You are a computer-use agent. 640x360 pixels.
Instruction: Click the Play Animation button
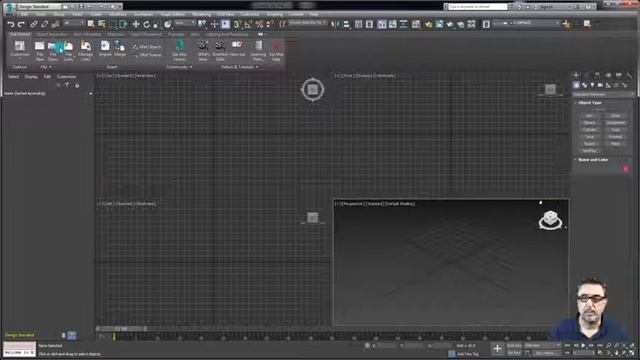[583, 345]
